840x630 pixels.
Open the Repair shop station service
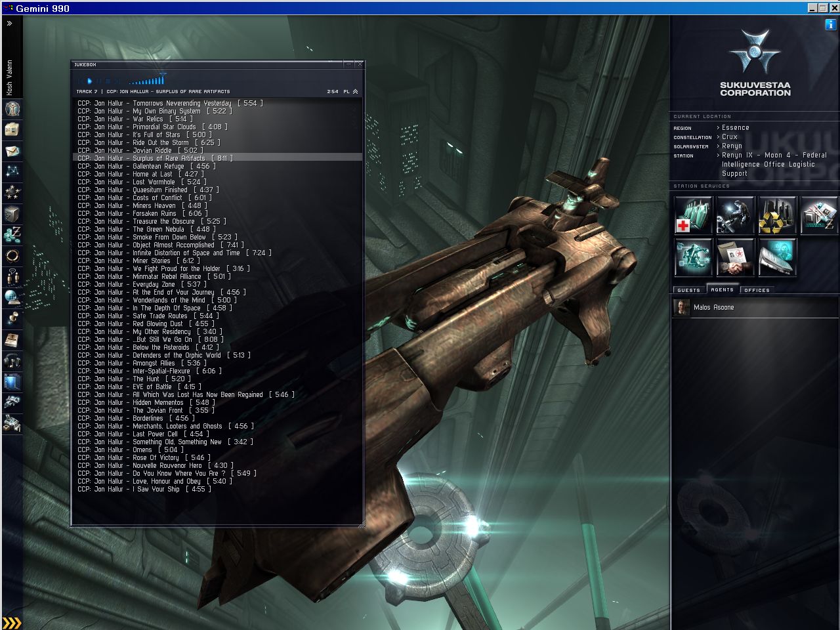point(735,215)
